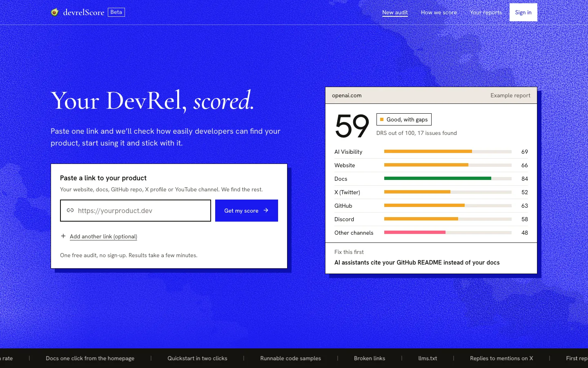Click the orange square status indicator
The width and height of the screenshot is (588, 368).
tap(382, 119)
